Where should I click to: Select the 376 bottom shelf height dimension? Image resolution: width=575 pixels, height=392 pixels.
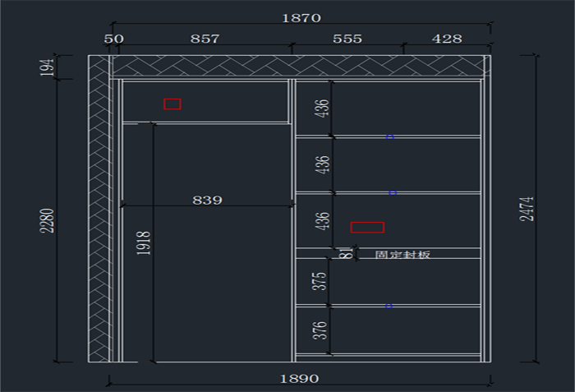click(x=321, y=330)
